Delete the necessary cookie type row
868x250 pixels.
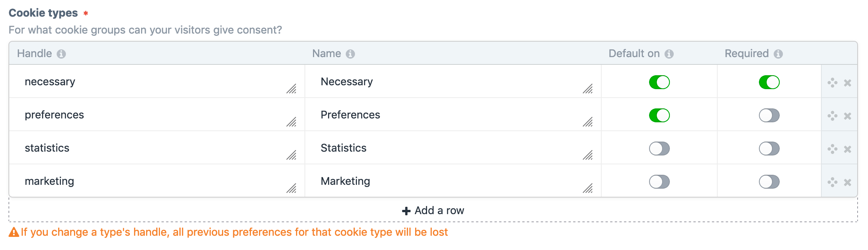pos(847,83)
